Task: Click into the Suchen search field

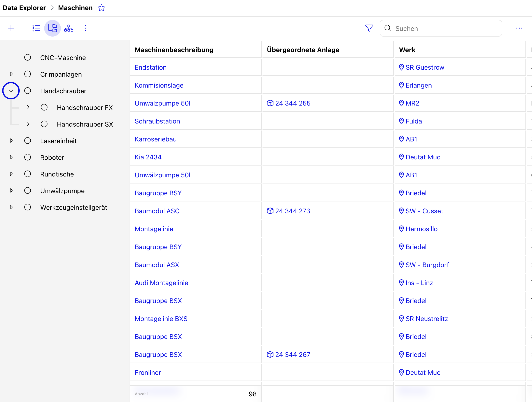Action: click(x=441, y=28)
